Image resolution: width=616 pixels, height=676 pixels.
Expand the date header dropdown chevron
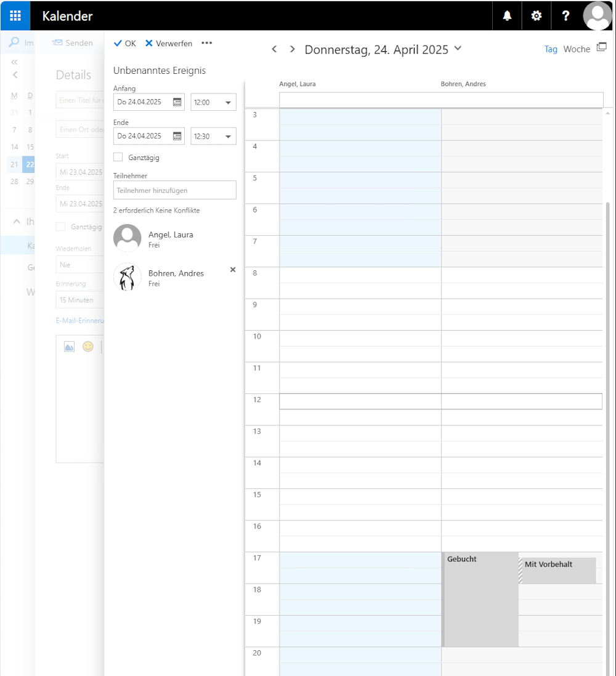pos(458,48)
